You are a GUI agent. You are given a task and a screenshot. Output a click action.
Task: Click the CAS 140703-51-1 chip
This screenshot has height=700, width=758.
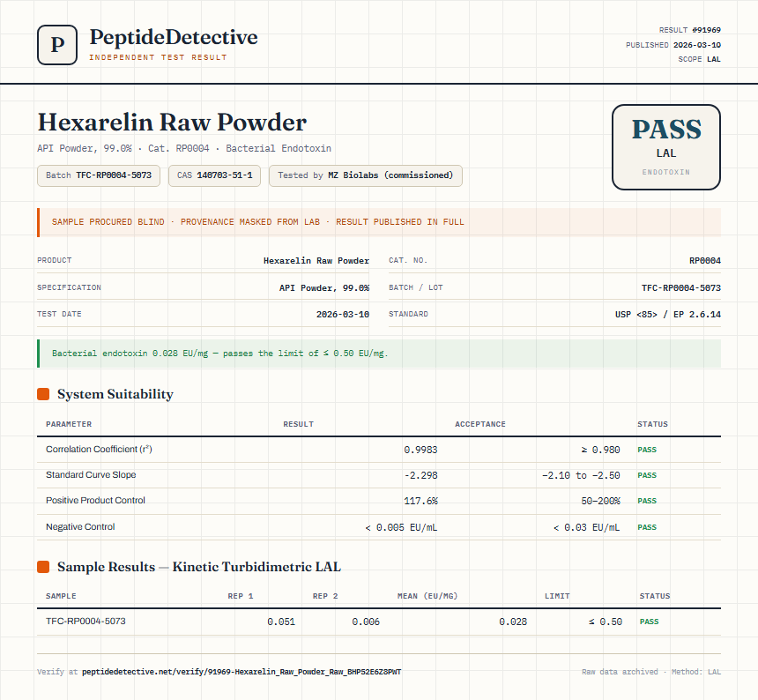coord(215,175)
